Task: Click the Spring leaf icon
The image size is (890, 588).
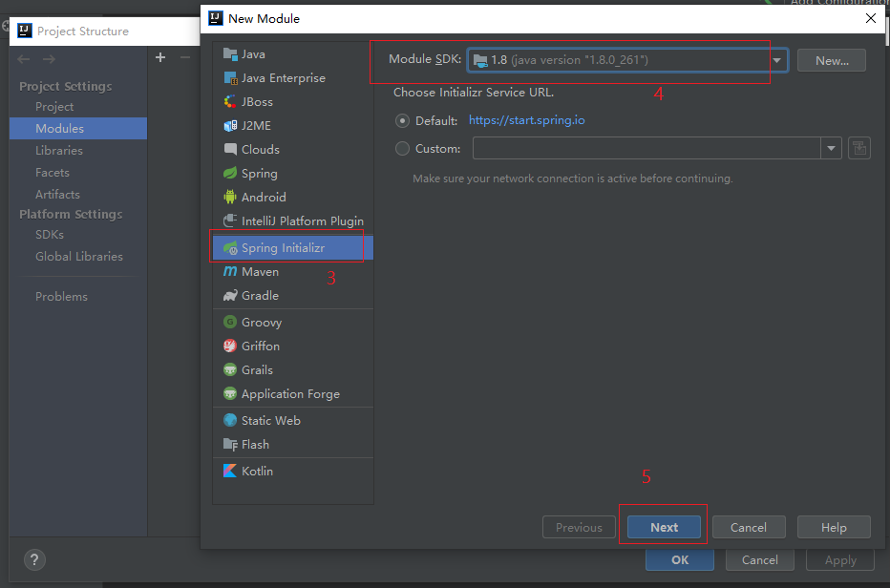Action: point(229,174)
